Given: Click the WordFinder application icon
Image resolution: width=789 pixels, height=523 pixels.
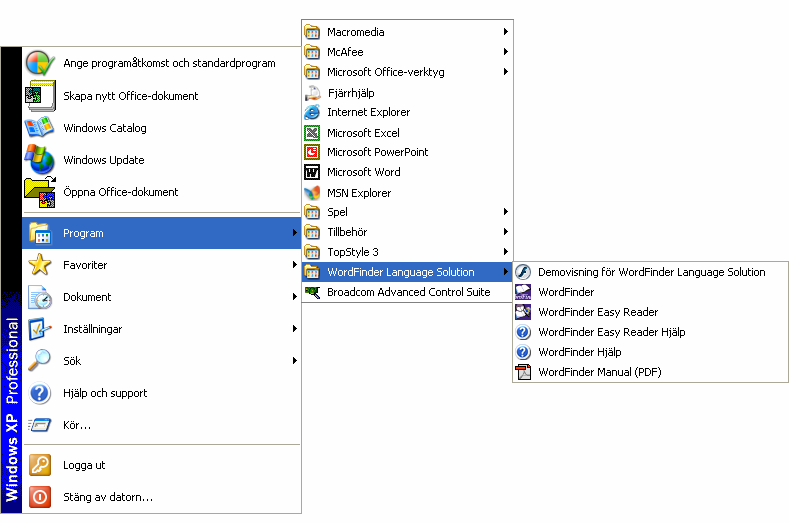Looking at the screenshot, I should pos(523,292).
